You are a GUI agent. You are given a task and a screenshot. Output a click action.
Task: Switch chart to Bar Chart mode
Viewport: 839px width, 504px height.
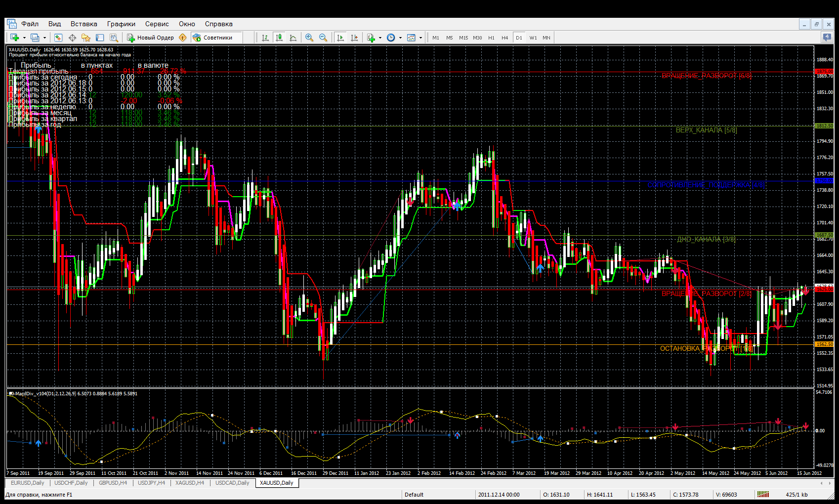tap(265, 38)
